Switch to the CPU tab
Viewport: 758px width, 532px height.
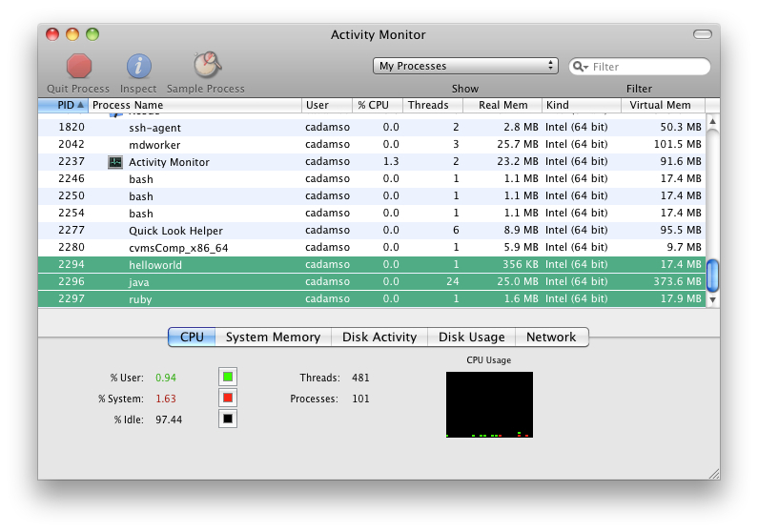tap(192, 337)
